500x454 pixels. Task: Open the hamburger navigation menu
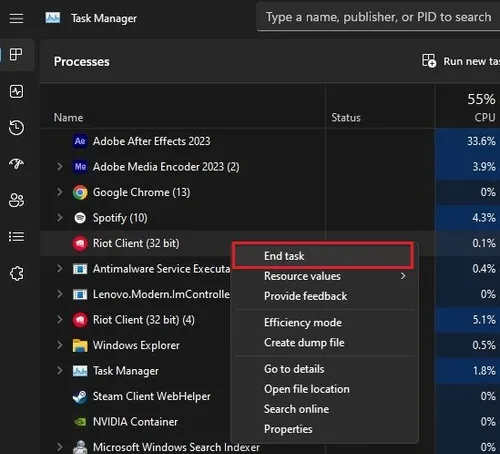coord(16,18)
